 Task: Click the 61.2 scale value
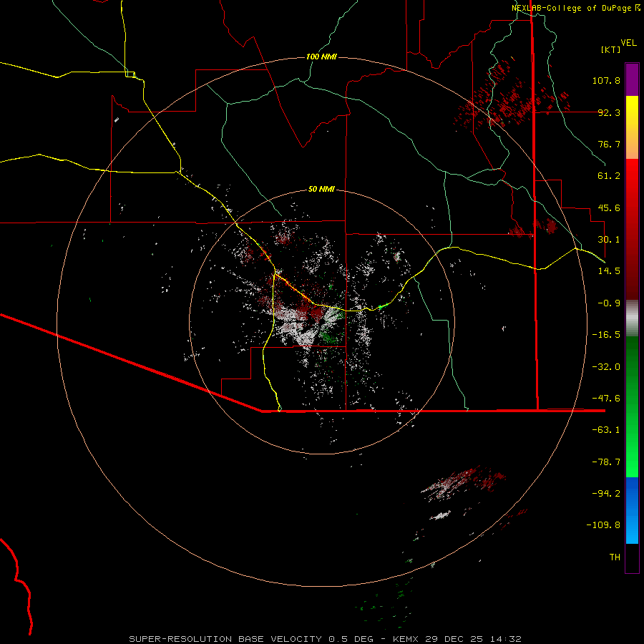610,175
